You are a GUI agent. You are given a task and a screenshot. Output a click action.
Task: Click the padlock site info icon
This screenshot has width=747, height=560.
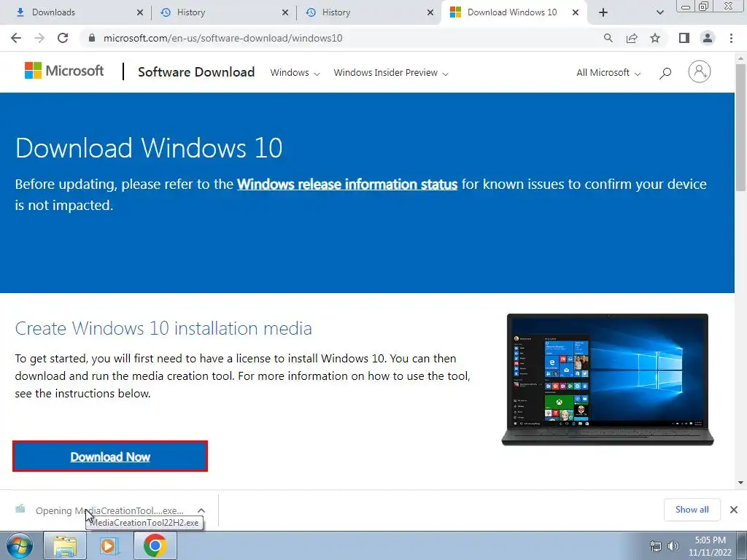(x=92, y=38)
